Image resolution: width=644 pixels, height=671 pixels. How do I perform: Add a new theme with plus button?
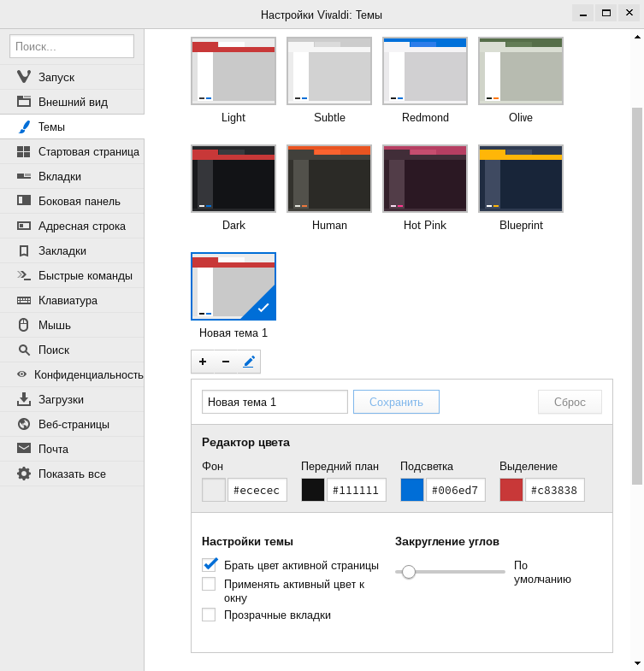[x=203, y=362]
